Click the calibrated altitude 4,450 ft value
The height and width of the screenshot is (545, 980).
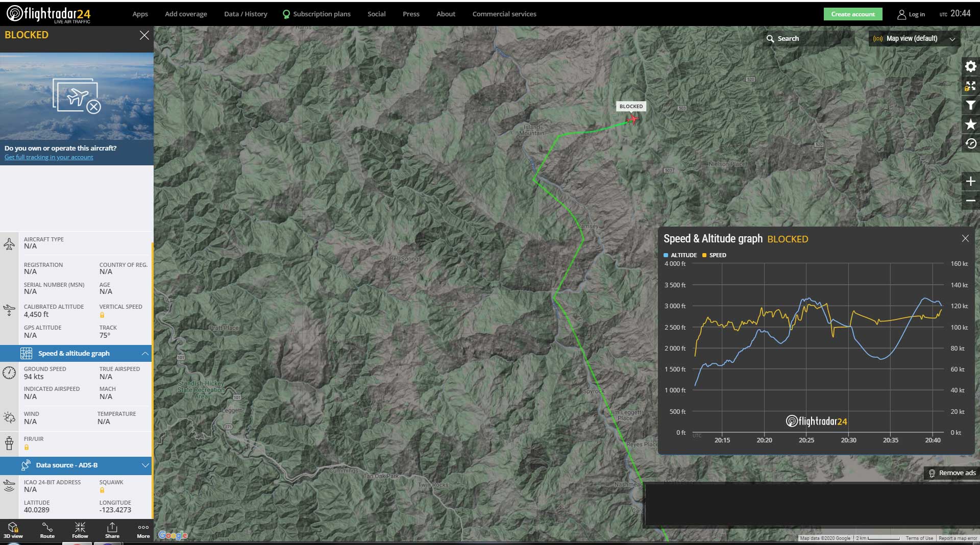tap(36, 314)
